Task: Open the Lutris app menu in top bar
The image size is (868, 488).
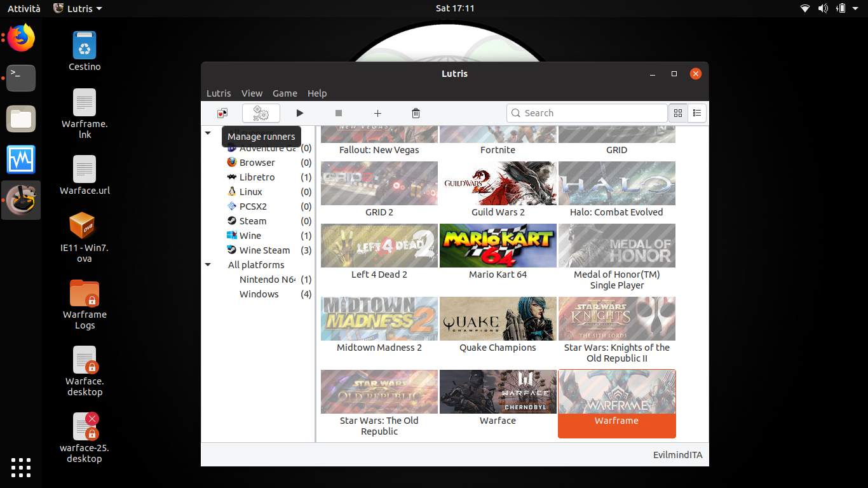Action: (78, 8)
